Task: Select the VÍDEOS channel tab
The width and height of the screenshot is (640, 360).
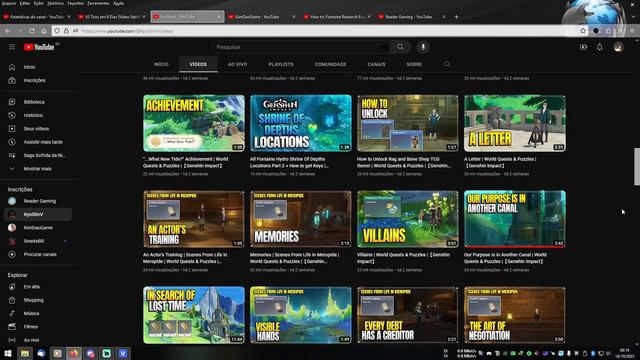Action: click(x=198, y=64)
